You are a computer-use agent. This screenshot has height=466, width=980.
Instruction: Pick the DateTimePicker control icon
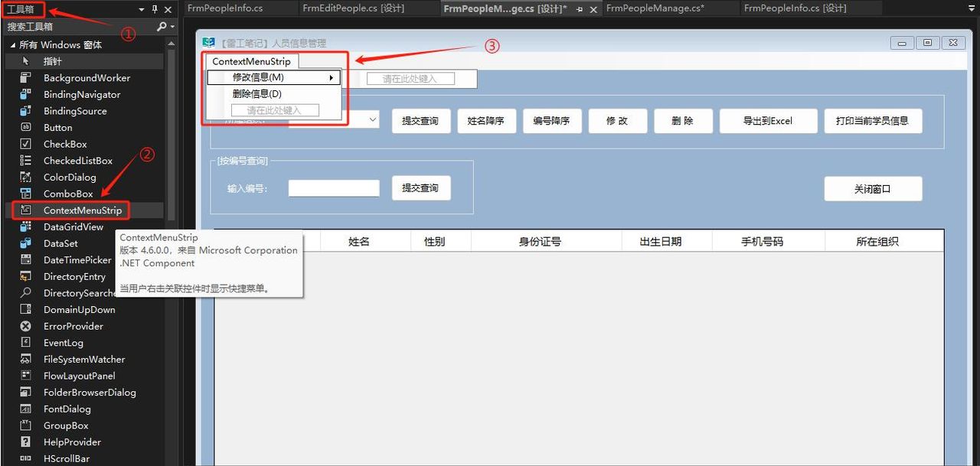pos(26,260)
